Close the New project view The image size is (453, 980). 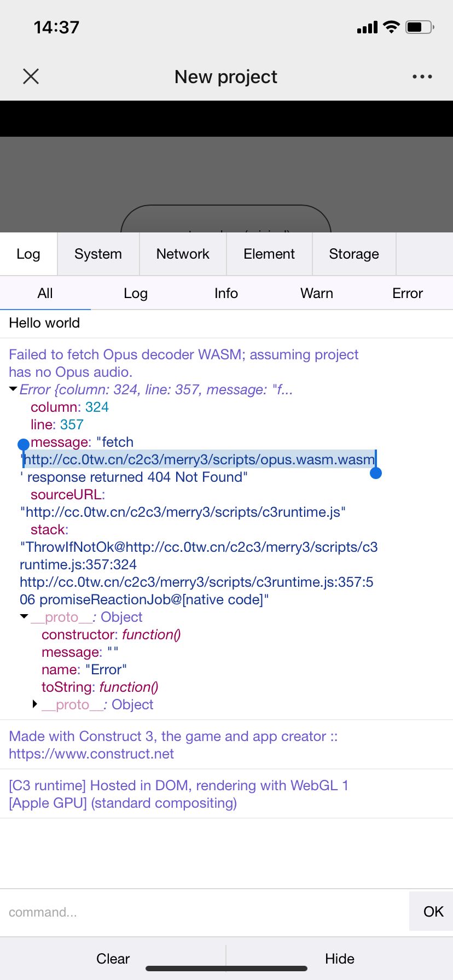pyautogui.click(x=31, y=77)
